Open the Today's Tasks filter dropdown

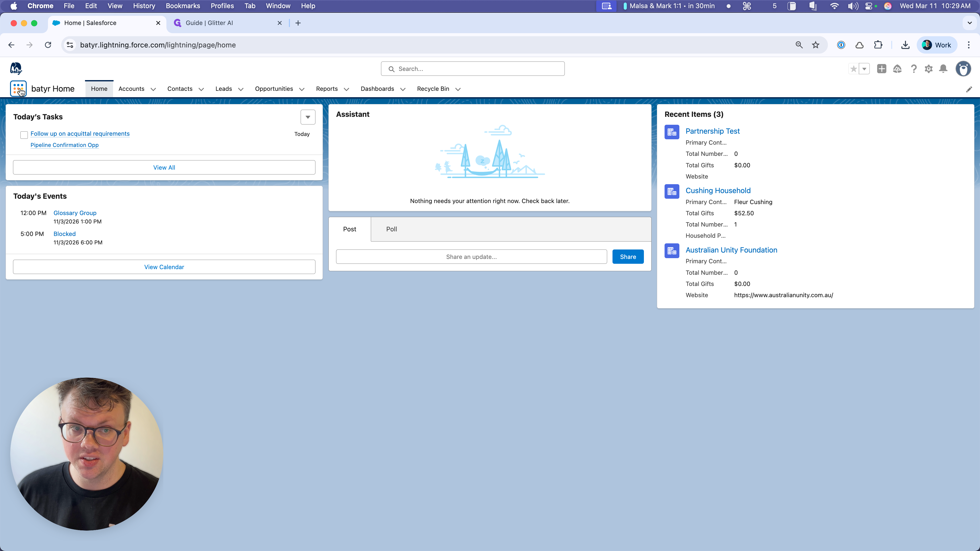(x=308, y=117)
